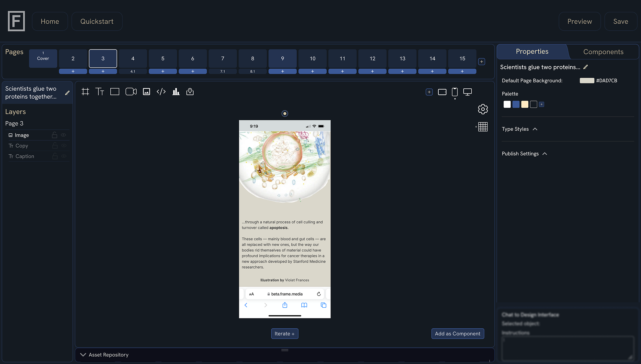
Task: Collapse the Type Styles section
Action: click(535, 129)
